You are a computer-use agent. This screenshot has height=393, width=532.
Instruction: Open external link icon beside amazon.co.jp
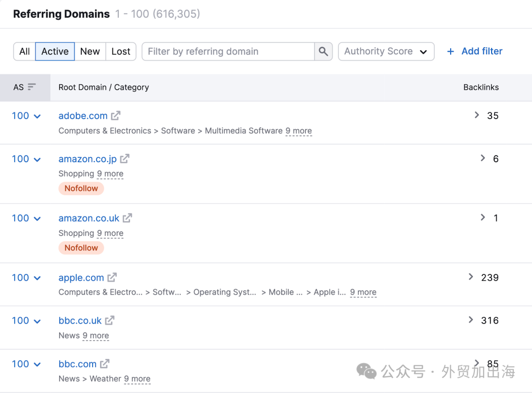coord(125,158)
